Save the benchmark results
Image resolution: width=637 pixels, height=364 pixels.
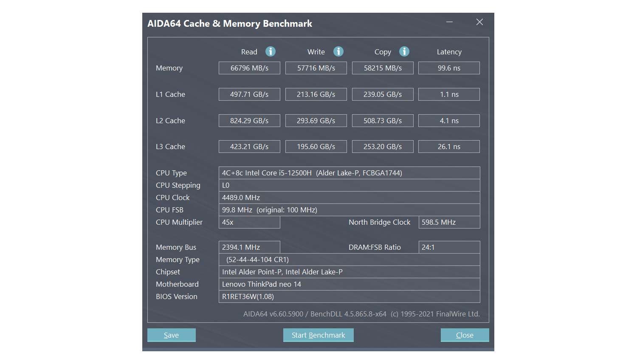tap(172, 335)
